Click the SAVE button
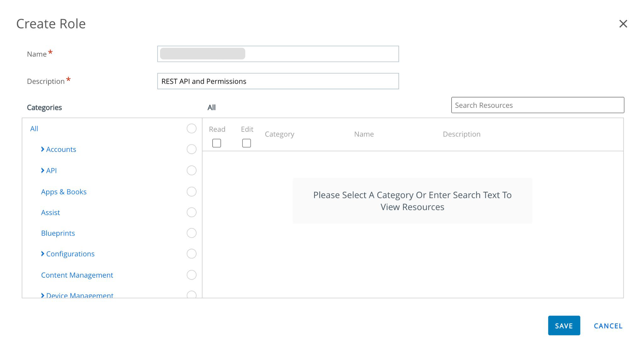This screenshot has width=644, height=349. (x=564, y=326)
